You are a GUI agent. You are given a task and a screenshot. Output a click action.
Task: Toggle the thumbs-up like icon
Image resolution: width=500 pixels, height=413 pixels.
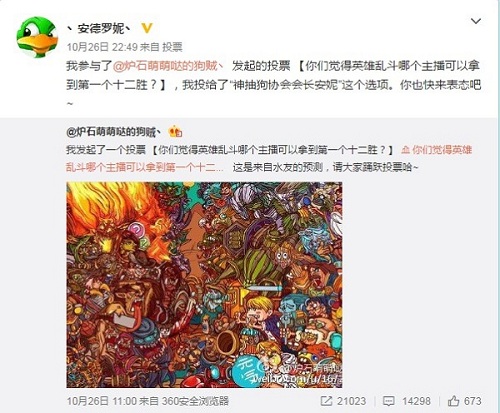(453, 401)
